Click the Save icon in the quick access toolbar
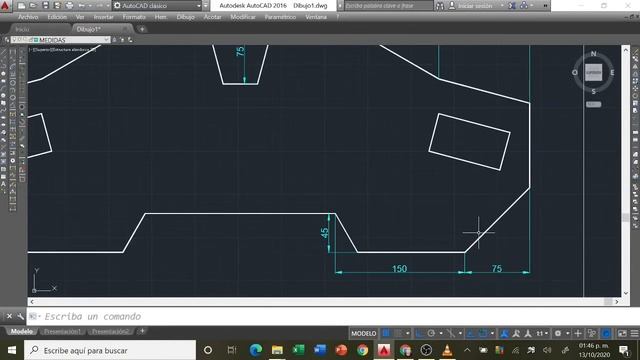Viewport: 640px width, 360px height. (x=45, y=6)
